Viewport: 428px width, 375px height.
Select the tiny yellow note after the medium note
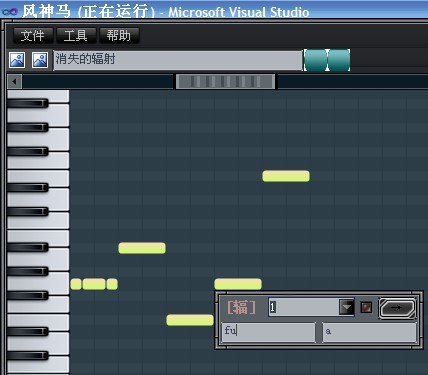112,284
